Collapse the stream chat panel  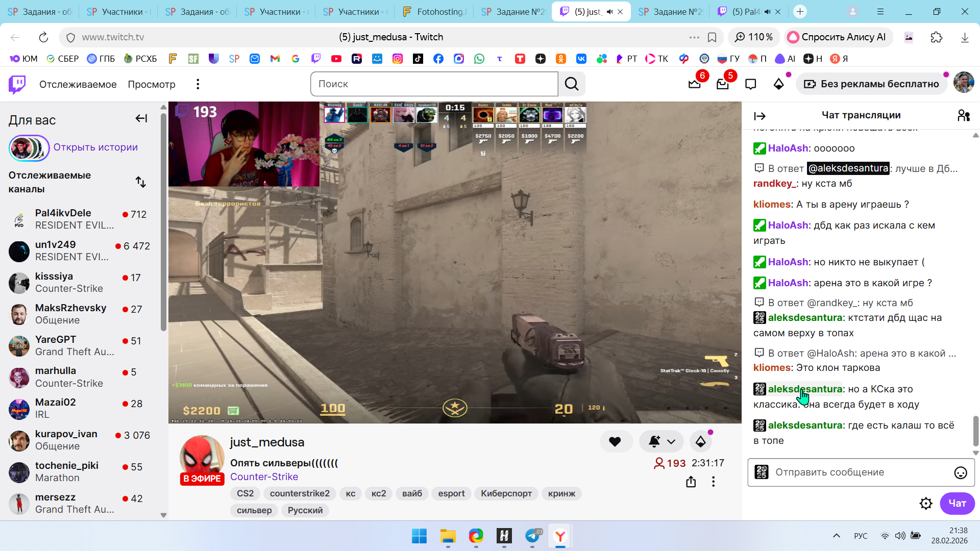click(x=759, y=116)
